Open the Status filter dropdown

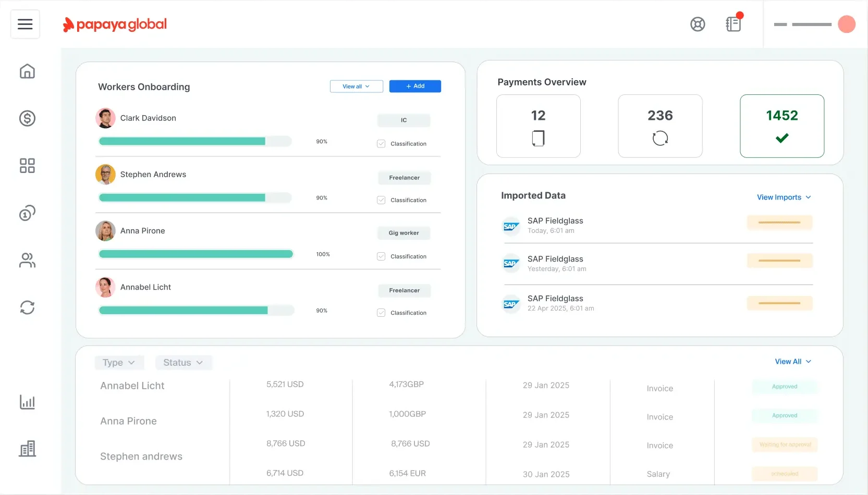[x=184, y=363]
